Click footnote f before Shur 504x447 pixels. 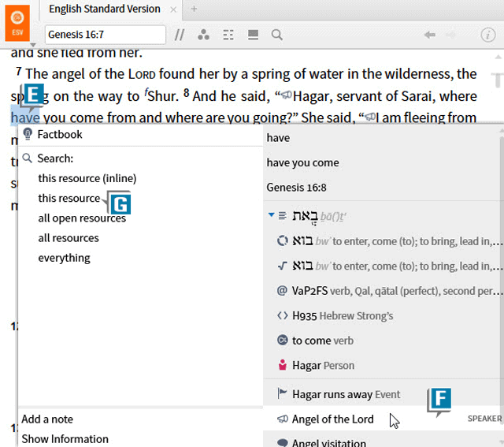coord(146,93)
